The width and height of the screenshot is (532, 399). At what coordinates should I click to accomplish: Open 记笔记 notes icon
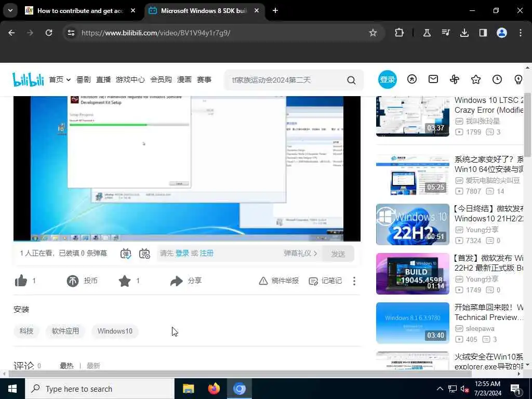pos(313,281)
